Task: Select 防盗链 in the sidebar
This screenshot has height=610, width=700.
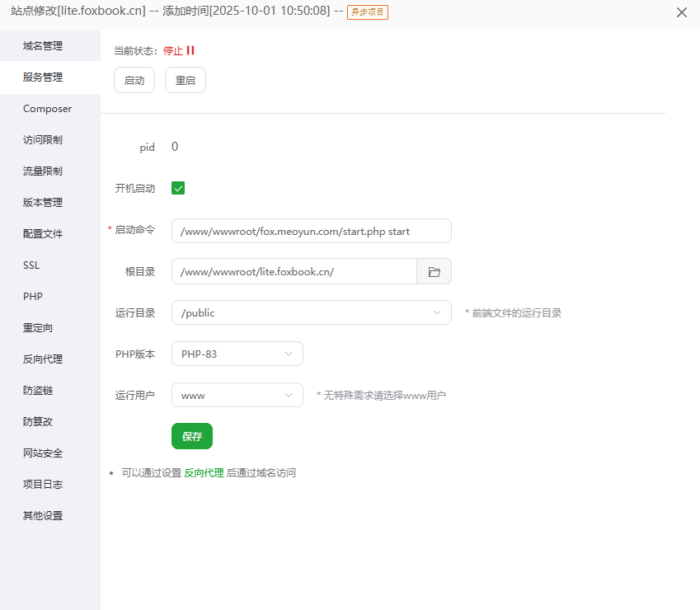Action: [38, 391]
